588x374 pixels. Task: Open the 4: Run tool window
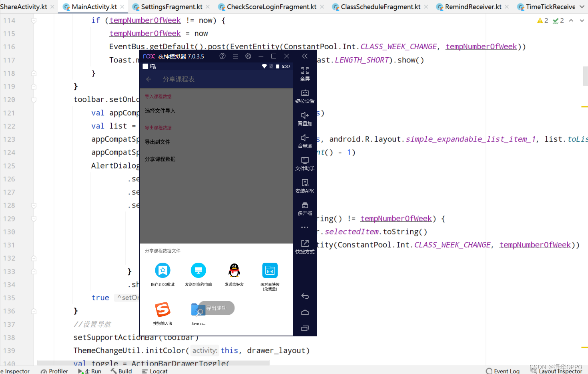click(x=89, y=371)
